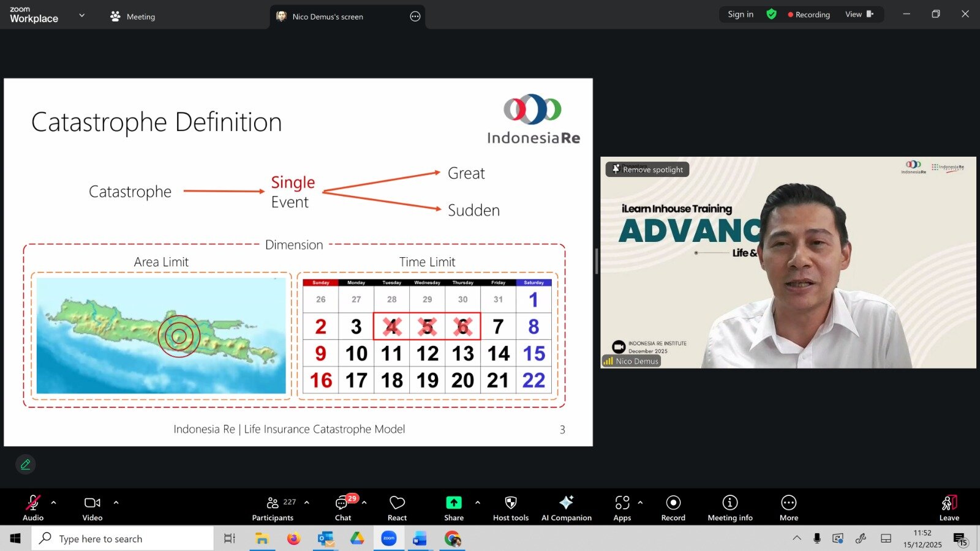Open the Apps menu
This screenshot has height=551, width=980.
622,508
